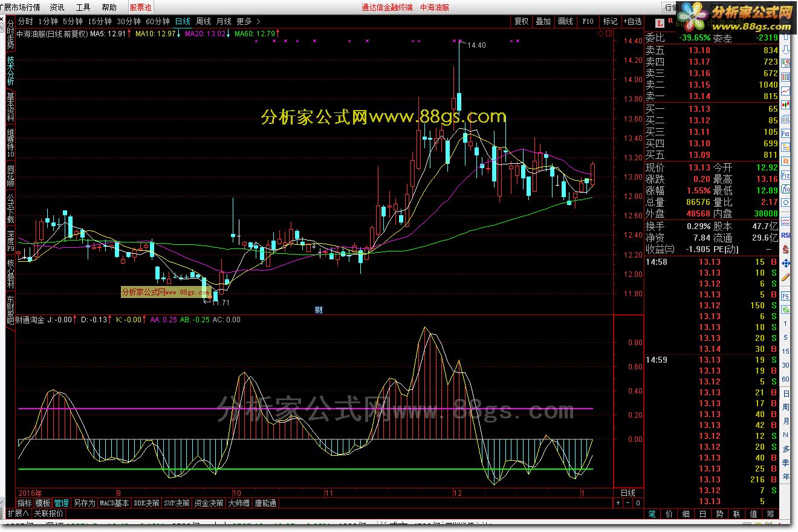
Task: Select the 周线 weekly chart tab
Action: [x=203, y=21]
